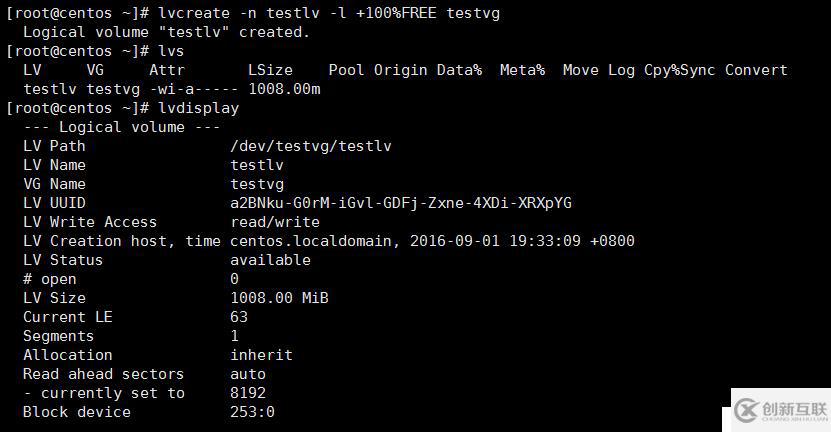Screen dimensions: 831x432
Task: Click the LV UUID value string
Action: [401, 203]
